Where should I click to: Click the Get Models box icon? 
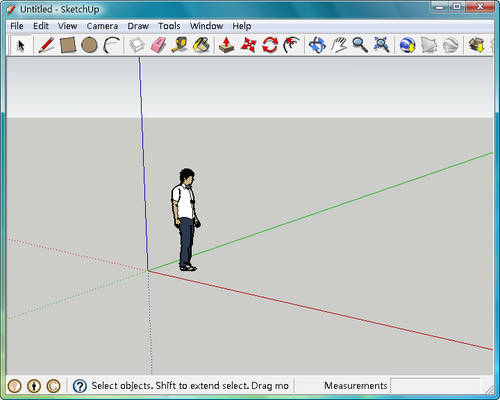coord(476,45)
